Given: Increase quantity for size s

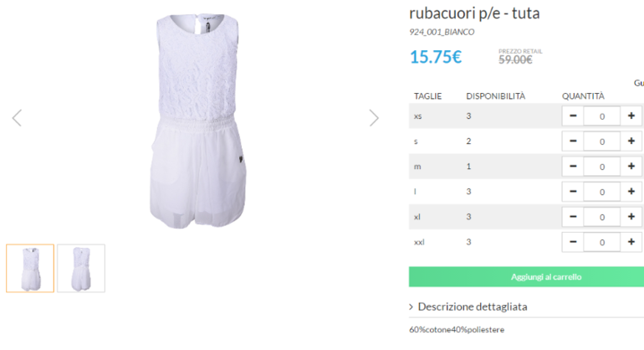Looking at the screenshot, I should pyautogui.click(x=631, y=141).
